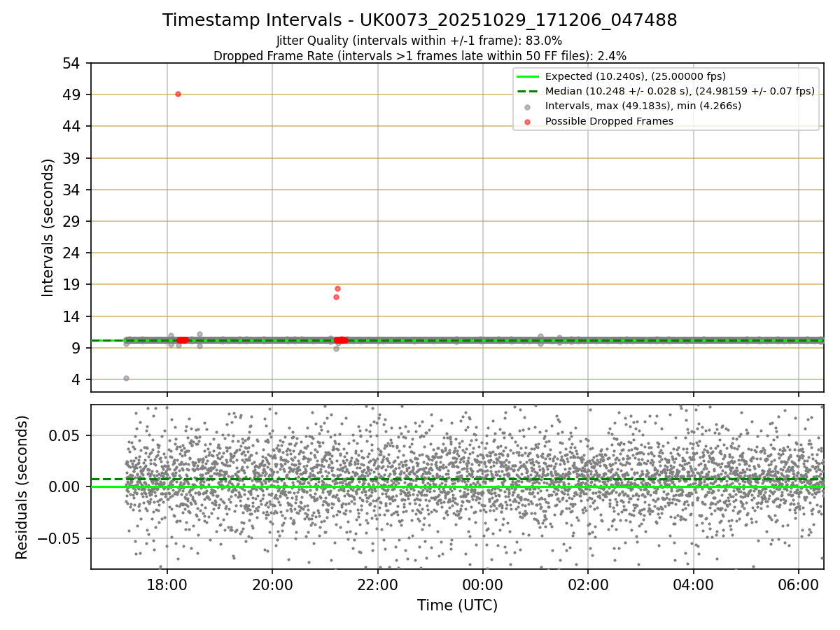Click the 'Residuals (seconds)' y-axis label
Viewport: 840px width, 630px height.
point(22,487)
